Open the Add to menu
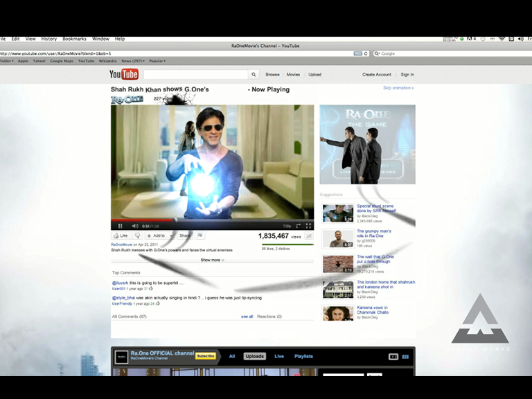The image size is (532, 399). click(160, 236)
